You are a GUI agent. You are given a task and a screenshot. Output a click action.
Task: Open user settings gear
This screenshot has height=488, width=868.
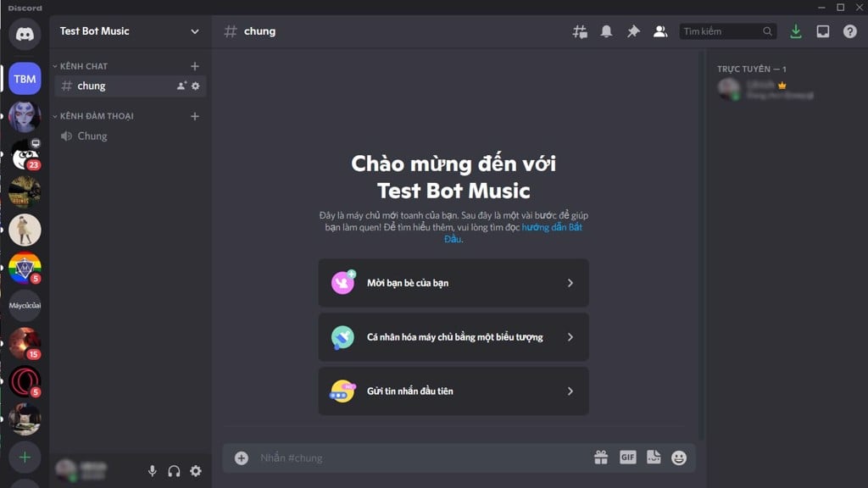pyautogui.click(x=196, y=471)
